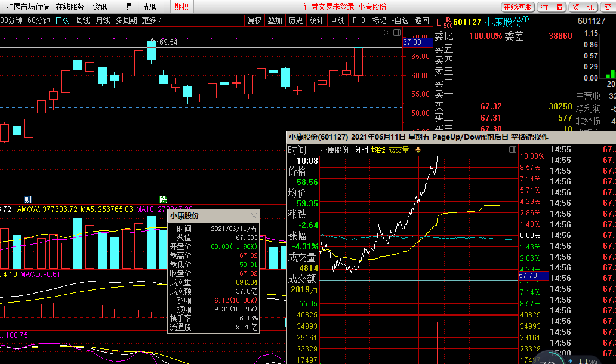Click the 财 marker on the K-line chart
Screen dimensions: 616x364
point(28,199)
